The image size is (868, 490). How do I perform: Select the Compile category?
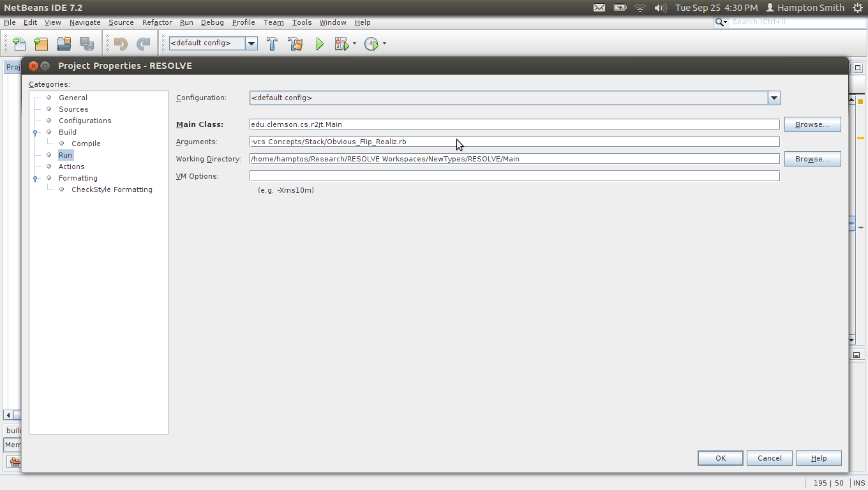tap(86, 144)
